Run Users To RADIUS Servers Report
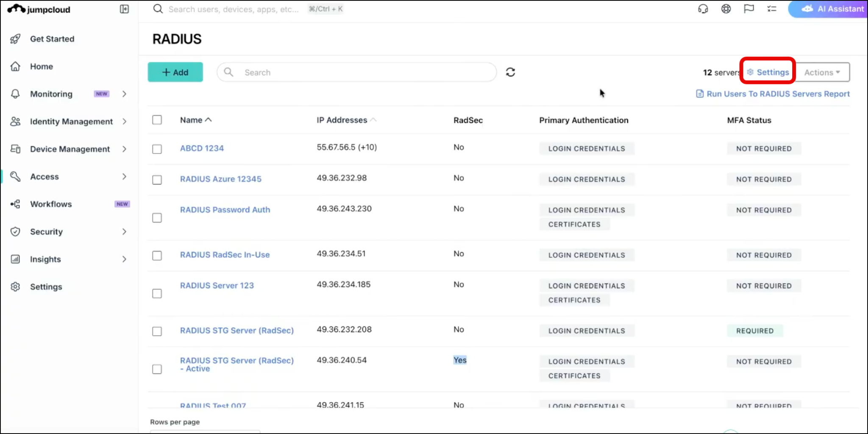Screen dimensions: 868x434 tap(773, 94)
